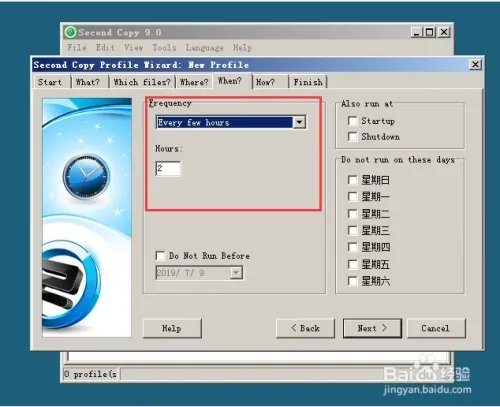Switch to the Where? tab
Image resolution: width=500 pixels, height=407 pixels.
[x=194, y=82]
